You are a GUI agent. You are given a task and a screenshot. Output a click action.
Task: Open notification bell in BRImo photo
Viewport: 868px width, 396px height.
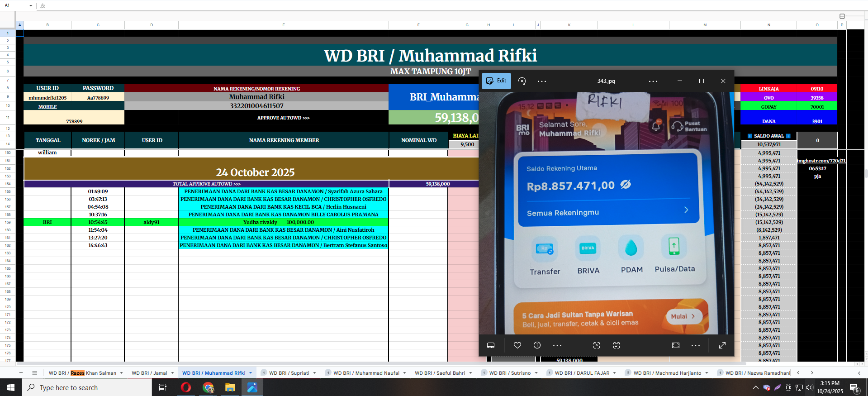(x=656, y=126)
